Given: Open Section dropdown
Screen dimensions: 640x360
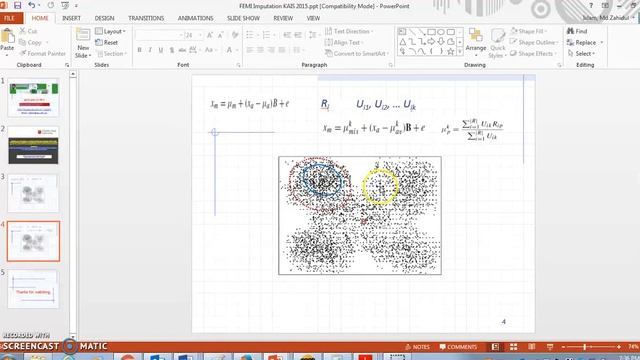Looking at the screenshot, I should click(112, 53).
